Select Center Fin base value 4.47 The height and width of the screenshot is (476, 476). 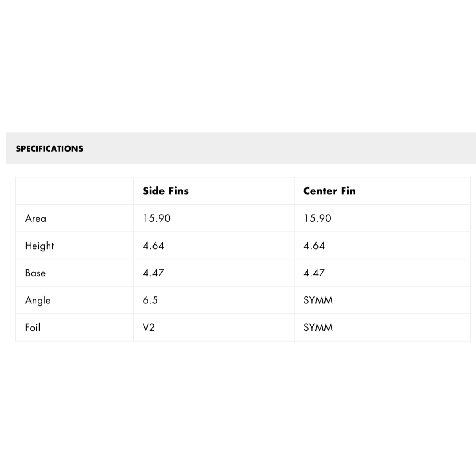(314, 273)
